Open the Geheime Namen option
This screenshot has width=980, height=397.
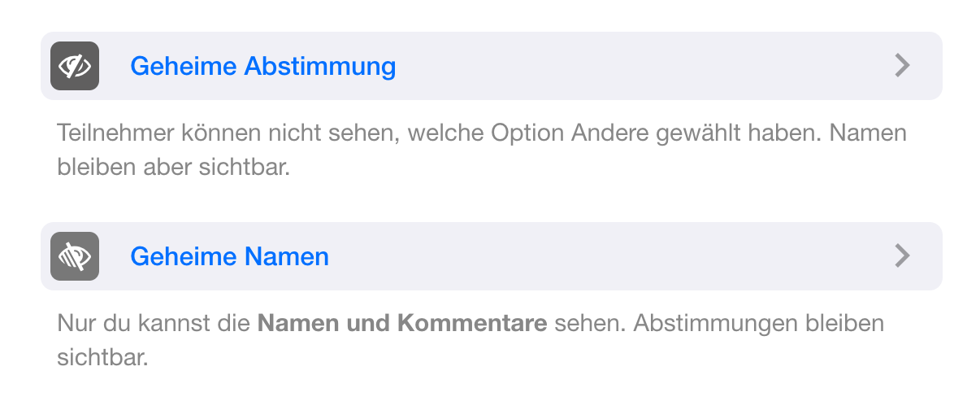click(x=229, y=256)
